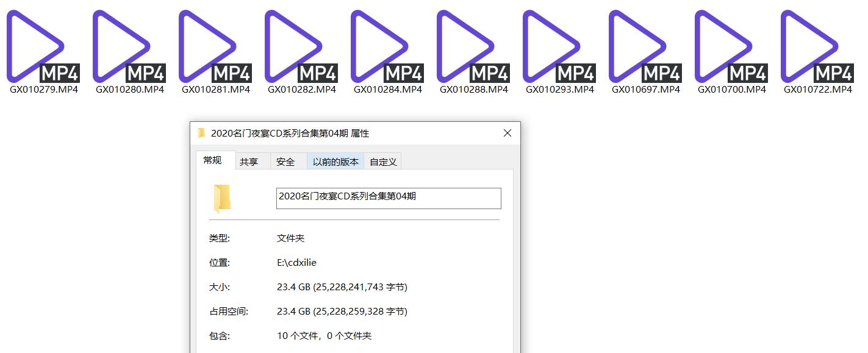Open the 自定义 tab
This screenshot has height=353, width=868.
383,162
